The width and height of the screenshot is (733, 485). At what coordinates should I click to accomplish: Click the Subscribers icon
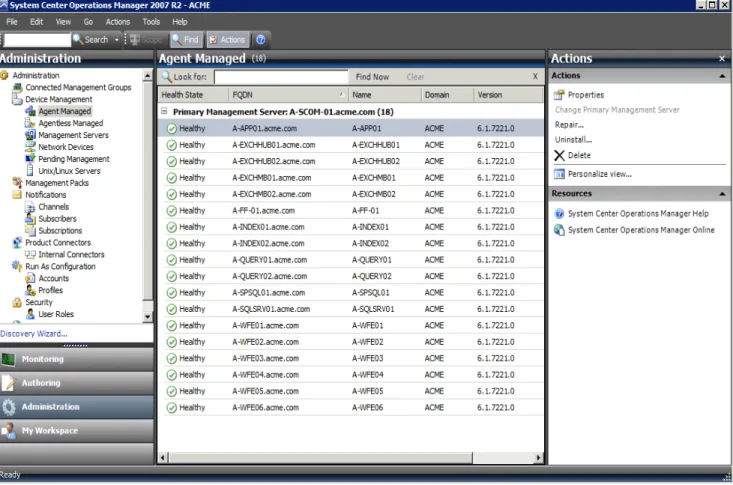click(x=30, y=218)
